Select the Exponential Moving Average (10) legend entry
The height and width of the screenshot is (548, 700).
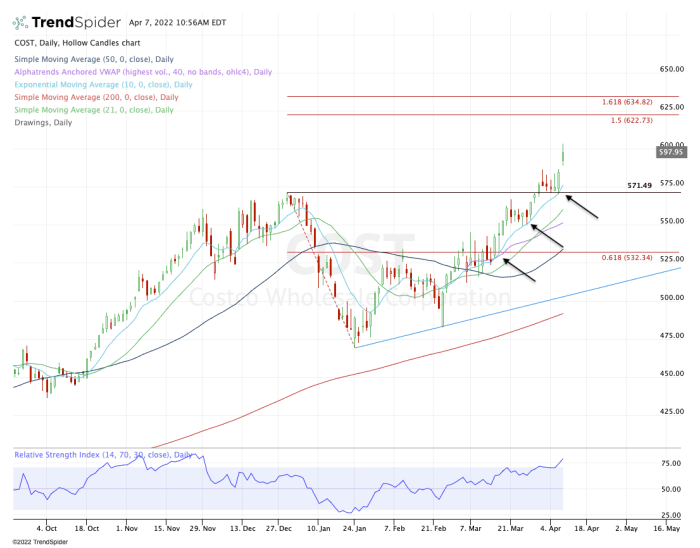103,85
